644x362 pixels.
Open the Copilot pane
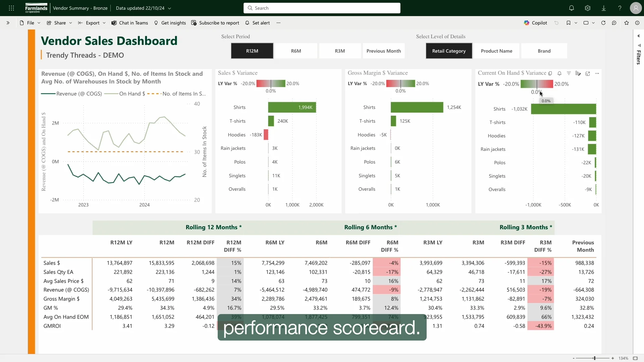(x=535, y=23)
